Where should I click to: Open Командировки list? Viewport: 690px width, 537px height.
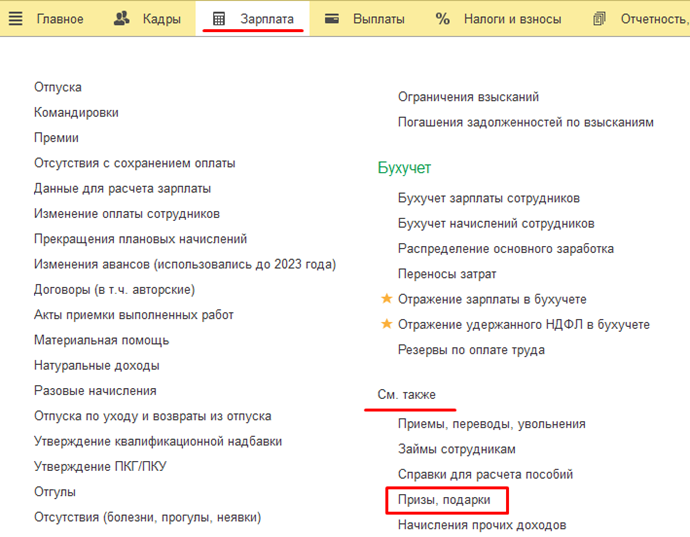click(x=76, y=113)
